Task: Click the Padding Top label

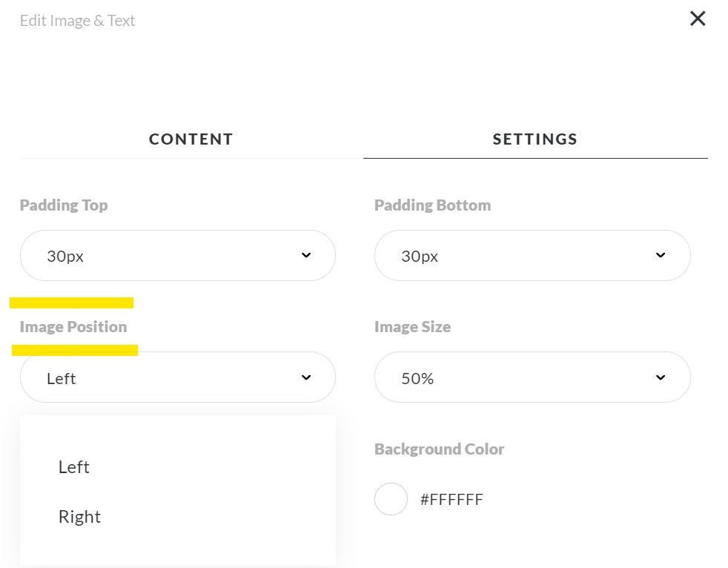Action: [64, 205]
